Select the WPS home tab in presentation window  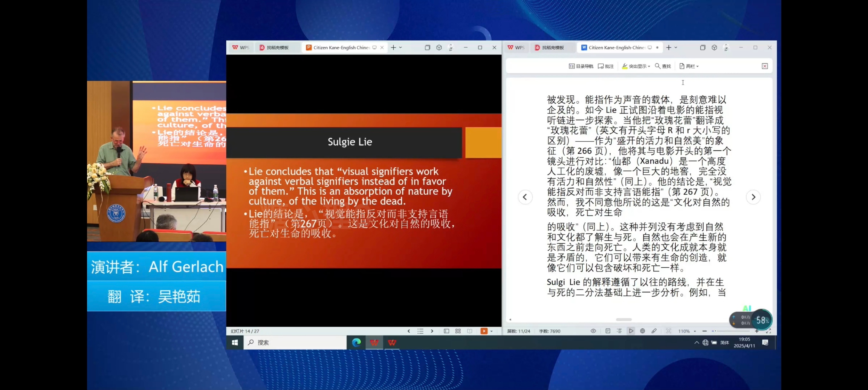(x=241, y=47)
